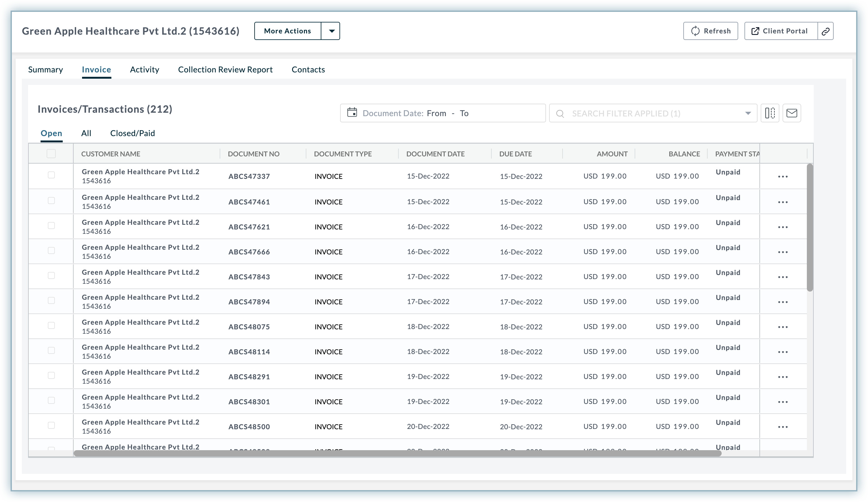Check the box for invoice ABCS48291
The height and width of the screenshot is (502, 868).
click(51, 375)
